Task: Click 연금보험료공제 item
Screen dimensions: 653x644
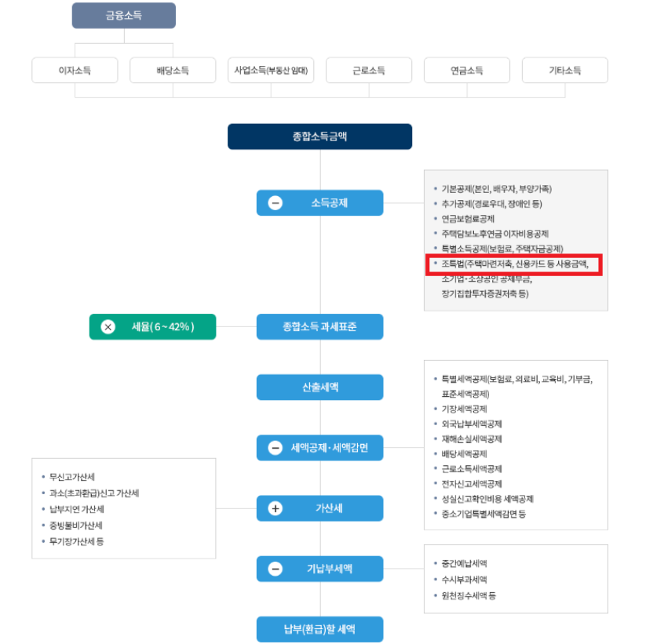Action: [x=468, y=219]
